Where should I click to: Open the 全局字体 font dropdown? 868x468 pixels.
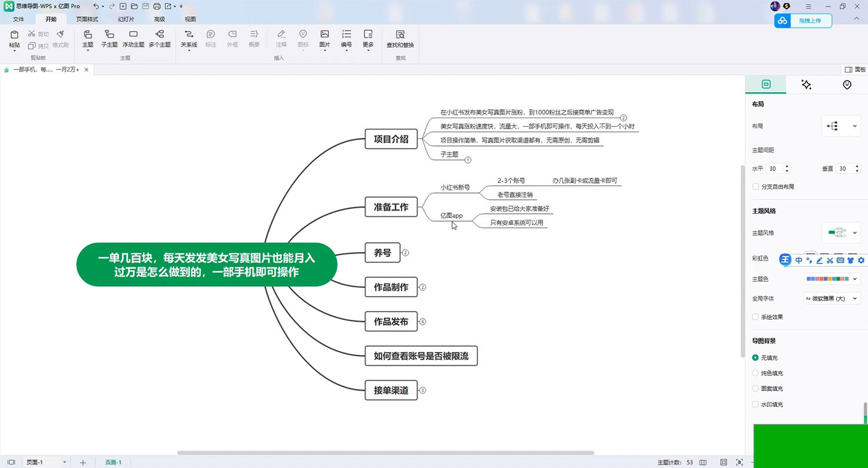(x=832, y=299)
